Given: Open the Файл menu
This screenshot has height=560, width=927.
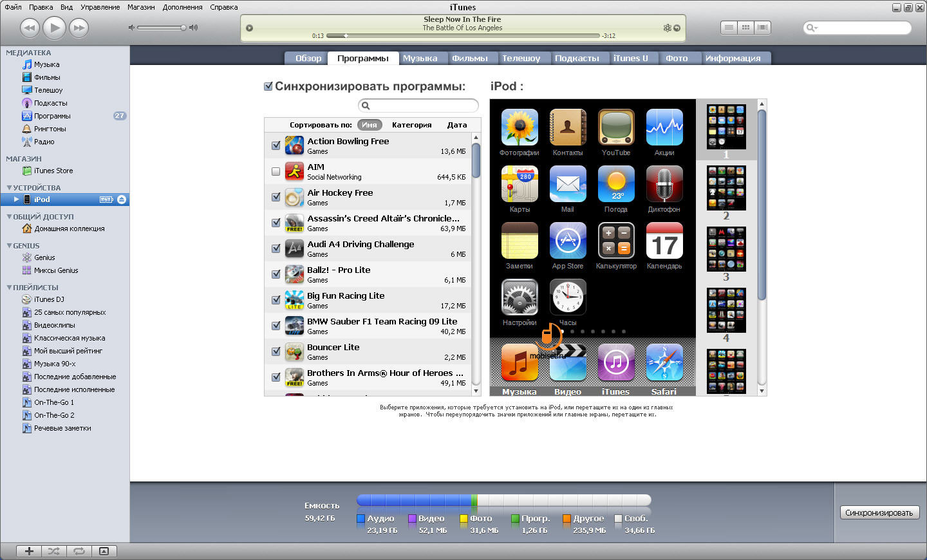Looking at the screenshot, I should (x=13, y=7).
